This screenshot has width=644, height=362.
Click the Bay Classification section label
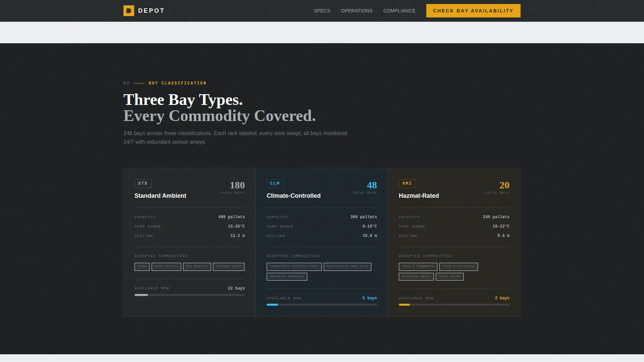[x=177, y=83]
